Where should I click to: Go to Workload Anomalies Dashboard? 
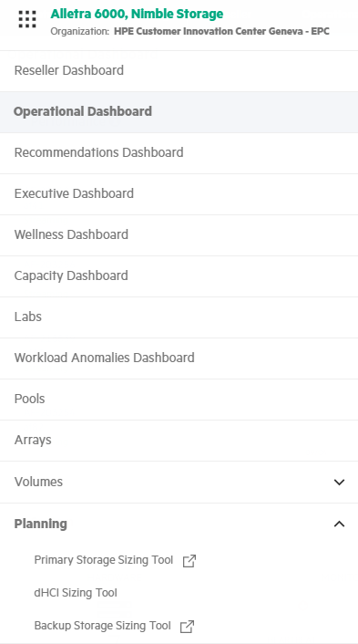click(x=105, y=358)
